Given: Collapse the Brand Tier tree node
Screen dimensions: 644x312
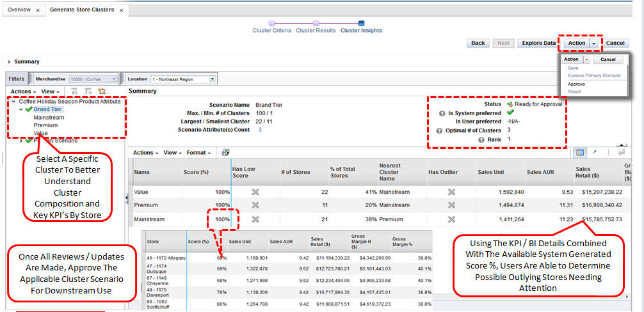Looking at the screenshot, I should pos(21,109).
